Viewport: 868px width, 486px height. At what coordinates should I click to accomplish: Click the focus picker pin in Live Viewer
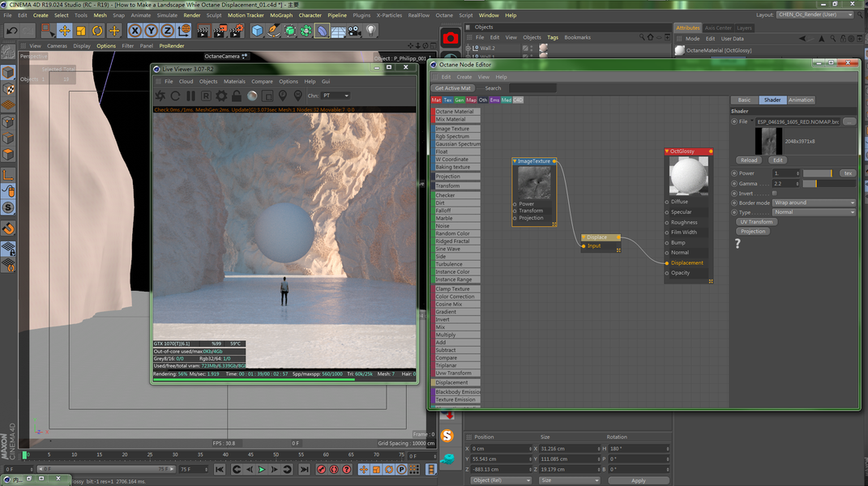pyautogui.click(x=283, y=96)
